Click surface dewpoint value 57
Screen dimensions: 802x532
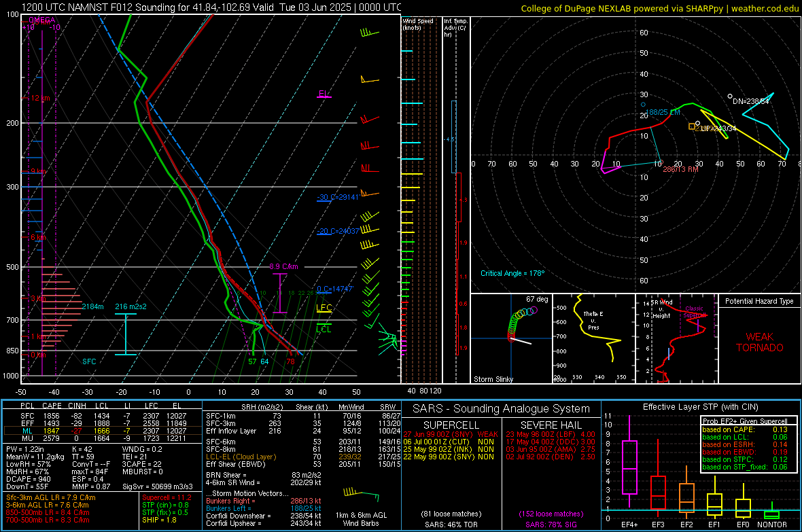[252, 361]
